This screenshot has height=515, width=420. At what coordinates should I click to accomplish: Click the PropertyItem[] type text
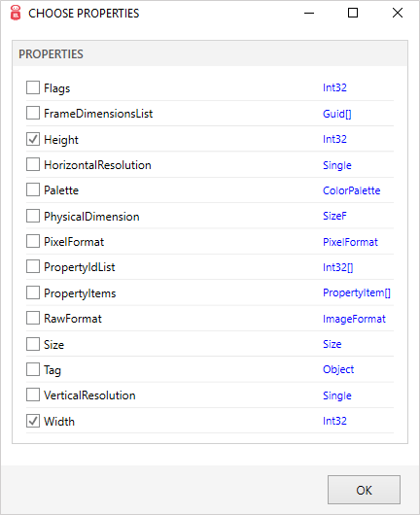pos(356,292)
